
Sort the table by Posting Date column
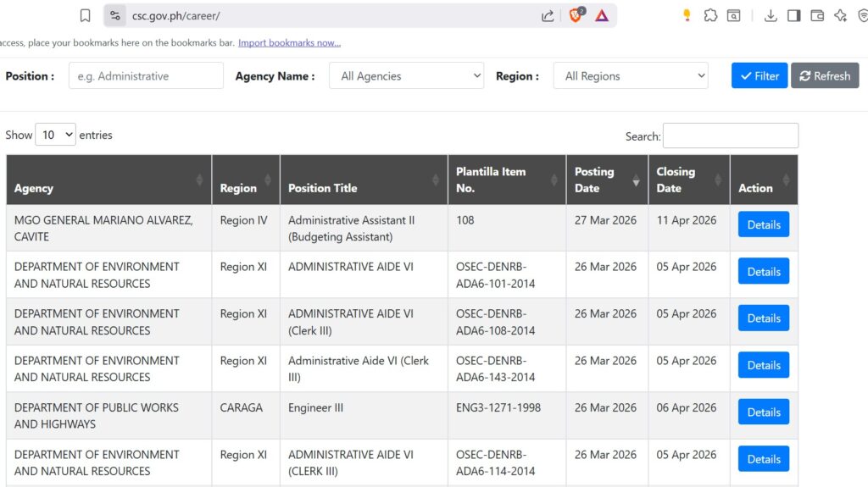[605, 180]
